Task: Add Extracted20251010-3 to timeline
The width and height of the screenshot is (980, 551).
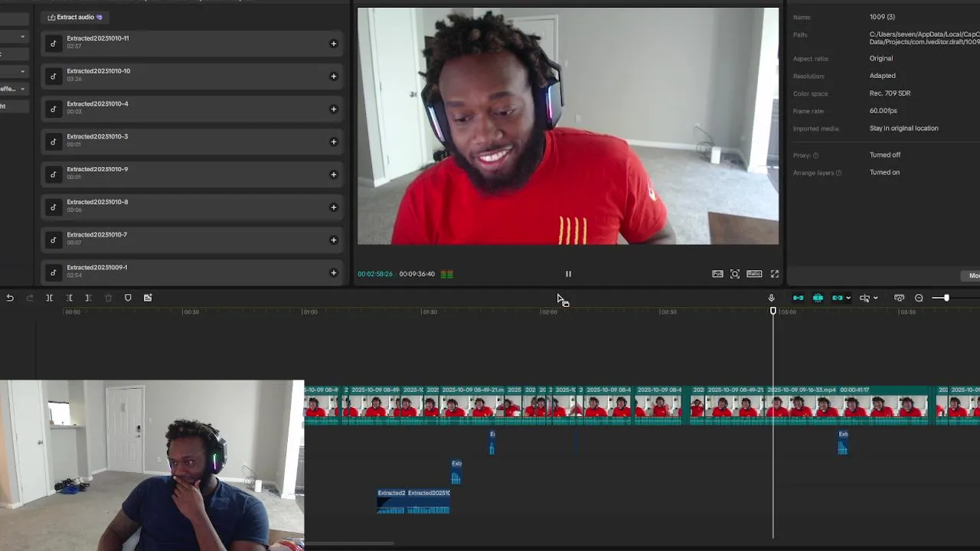Action: tap(333, 142)
